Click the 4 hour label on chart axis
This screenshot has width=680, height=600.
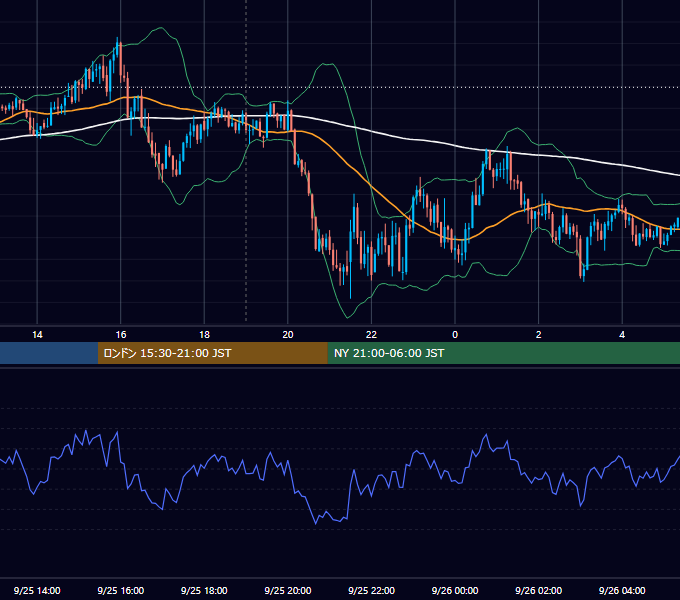pyautogui.click(x=622, y=335)
